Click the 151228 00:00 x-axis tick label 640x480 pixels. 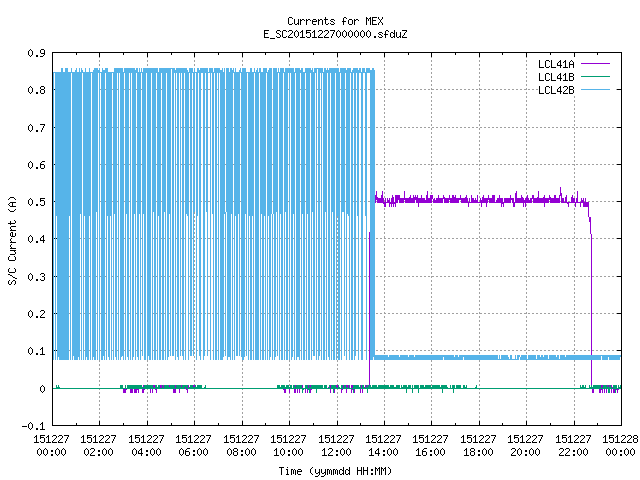coord(620,446)
